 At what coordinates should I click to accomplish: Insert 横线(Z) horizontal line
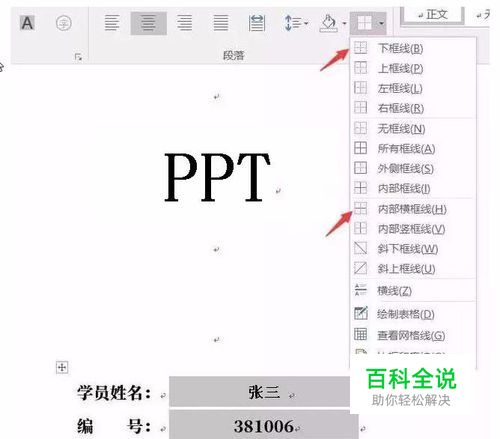pos(413,291)
